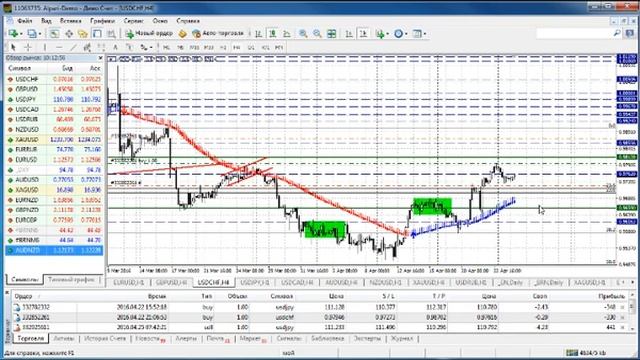Switch to the История Счета terminal tab

pyautogui.click(x=104, y=339)
